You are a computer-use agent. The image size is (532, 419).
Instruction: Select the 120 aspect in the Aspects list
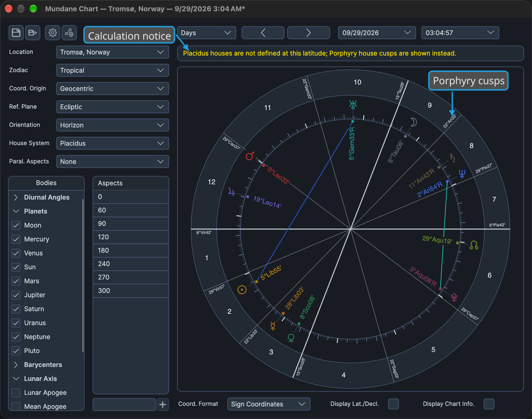pyautogui.click(x=131, y=237)
